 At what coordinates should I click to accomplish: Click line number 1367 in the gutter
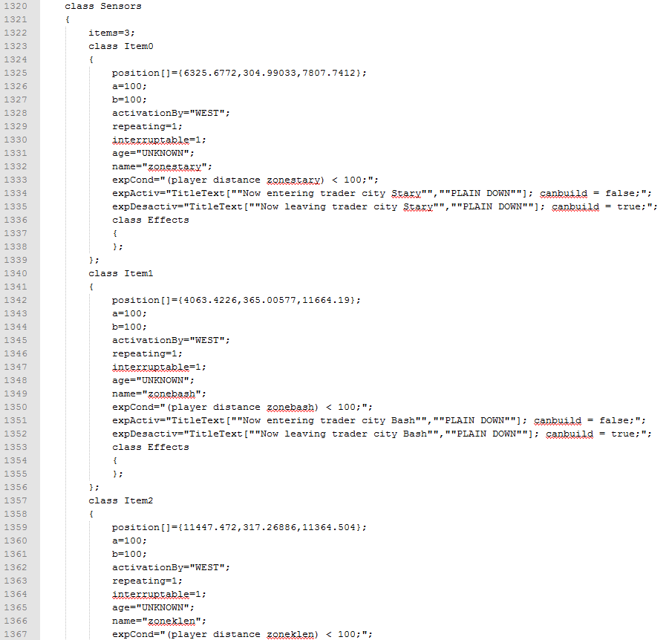16,634
